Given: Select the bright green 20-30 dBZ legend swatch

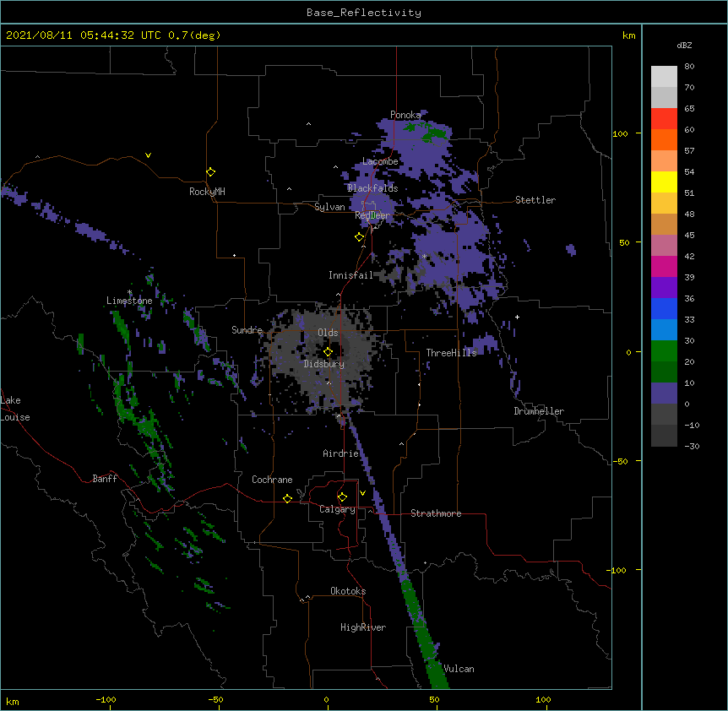Looking at the screenshot, I should (x=664, y=351).
